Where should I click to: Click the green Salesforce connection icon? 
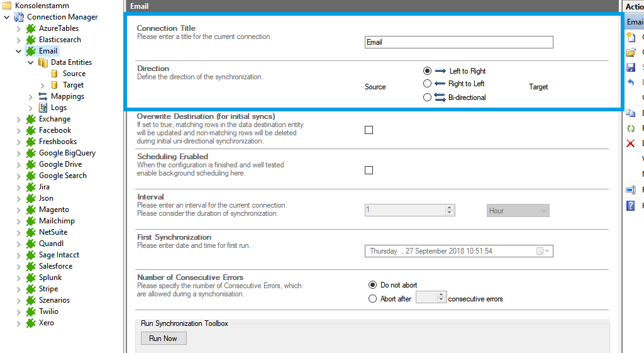click(31, 266)
